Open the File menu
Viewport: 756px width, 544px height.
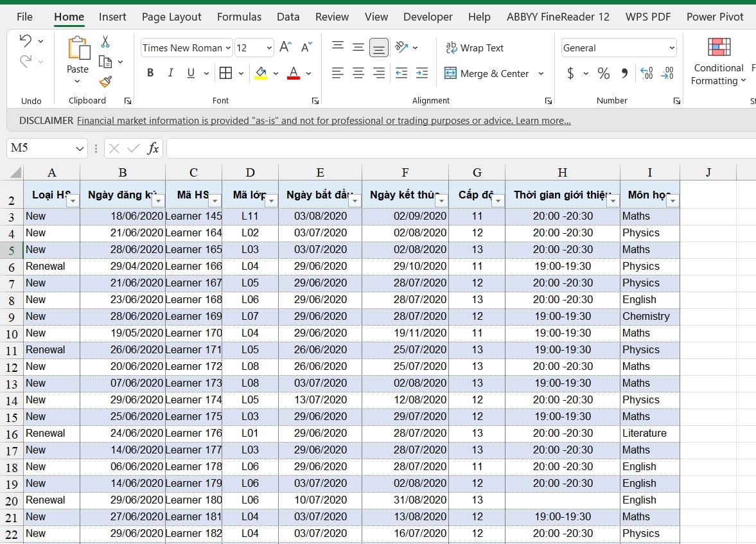(24, 17)
